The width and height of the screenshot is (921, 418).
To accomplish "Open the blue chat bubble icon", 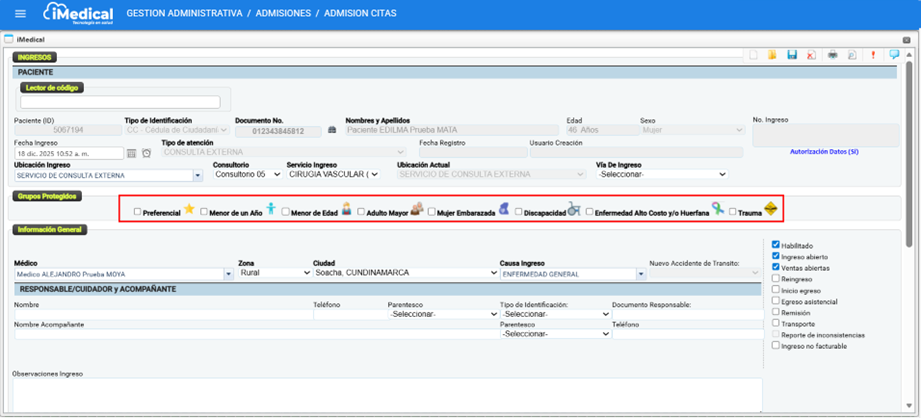I will 894,55.
